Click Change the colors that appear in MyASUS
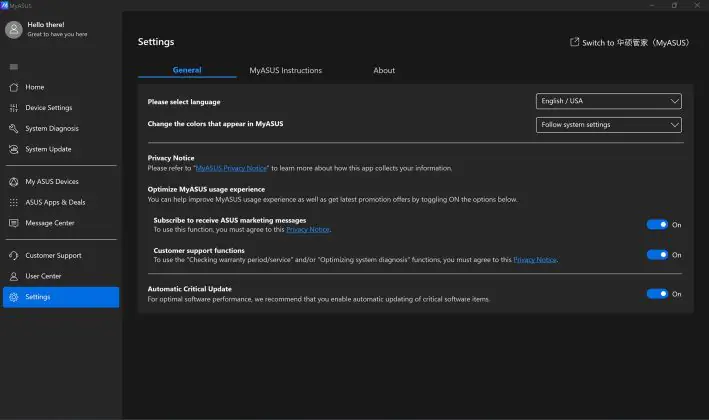Image resolution: width=709 pixels, height=420 pixels. [215, 124]
